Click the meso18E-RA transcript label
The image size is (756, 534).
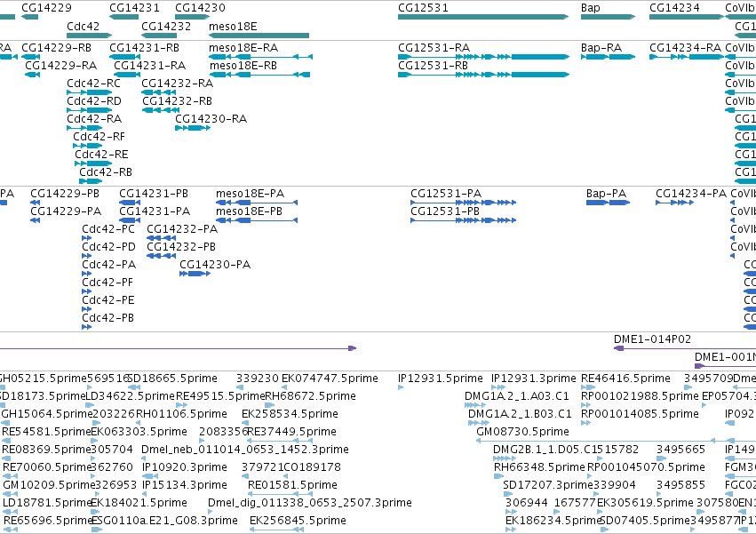[243, 48]
